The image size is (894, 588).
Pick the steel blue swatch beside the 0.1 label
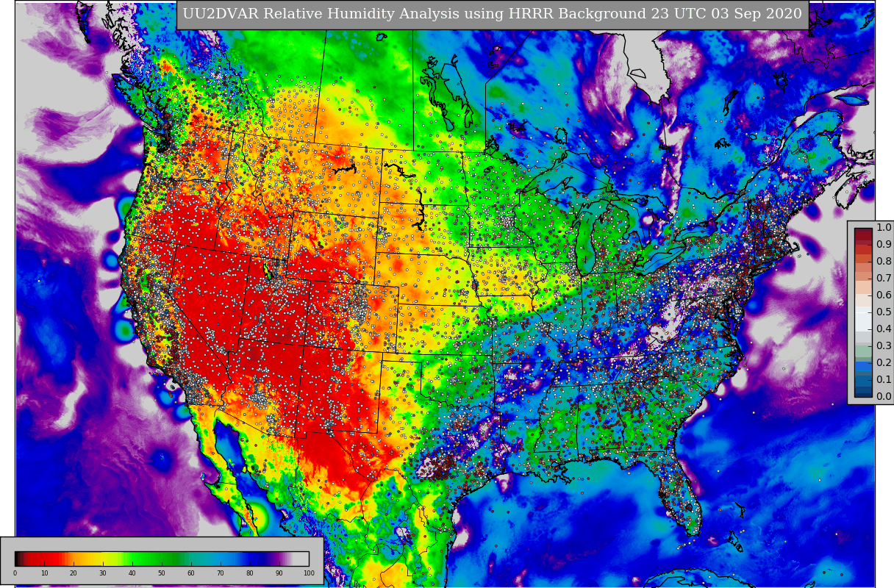863,381
